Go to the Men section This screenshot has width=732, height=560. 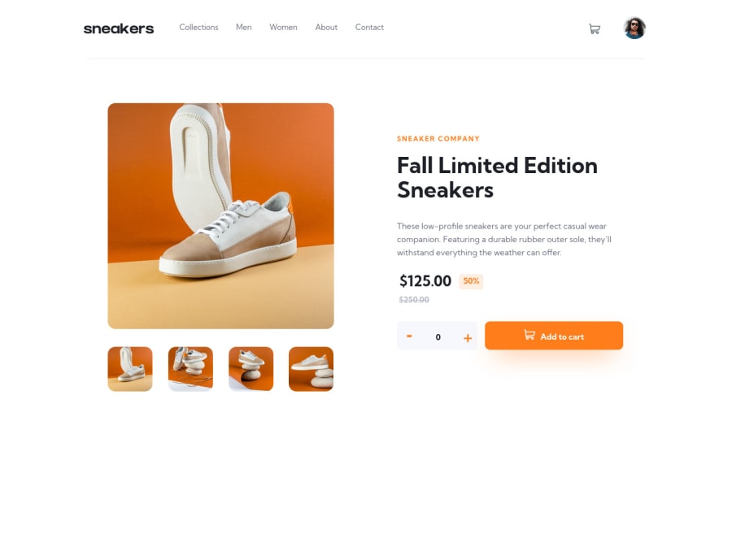(x=243, y=27)
